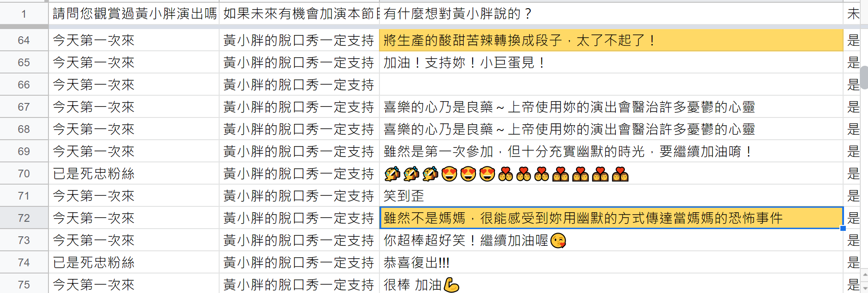Select 已是死忠粉絲 cell in row 70
Image resolution: width=868 pixels, height=293 pixels.
click(134, 174)
